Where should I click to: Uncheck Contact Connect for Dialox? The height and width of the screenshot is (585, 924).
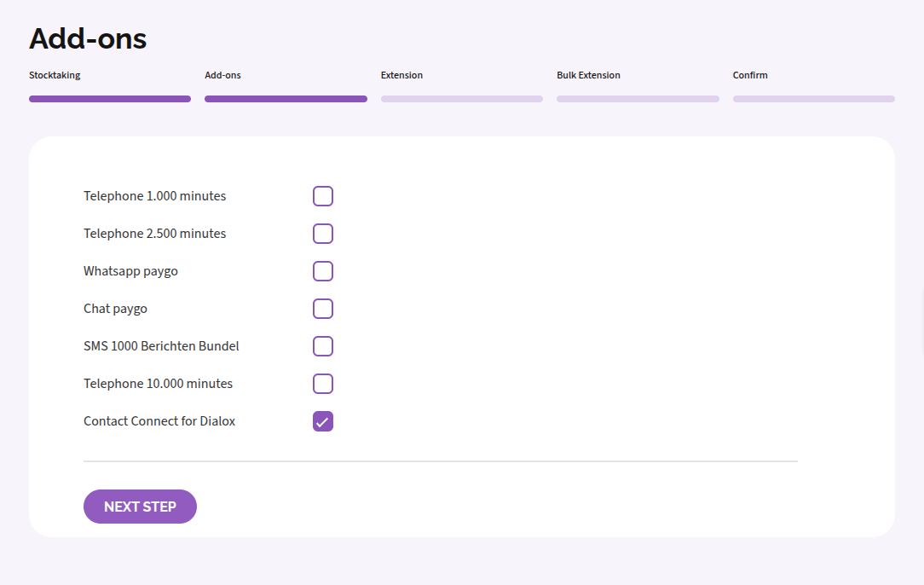click(322, 421)
